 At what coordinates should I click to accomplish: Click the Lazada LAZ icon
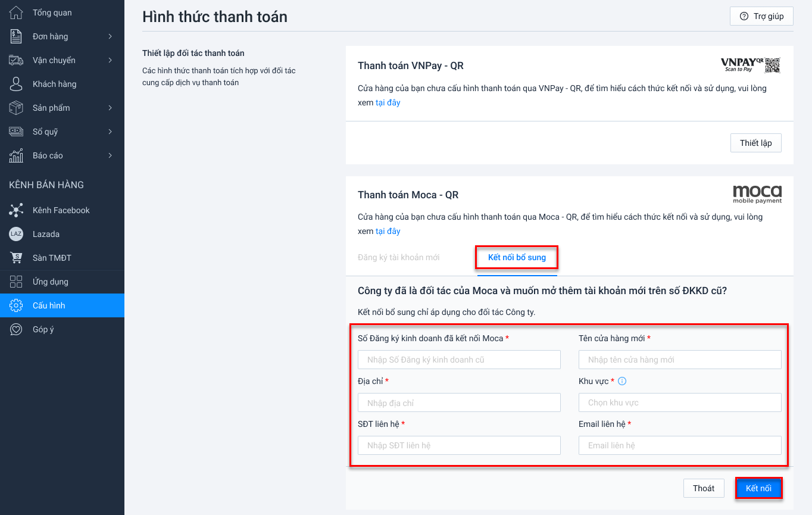[x=16, y=234]
